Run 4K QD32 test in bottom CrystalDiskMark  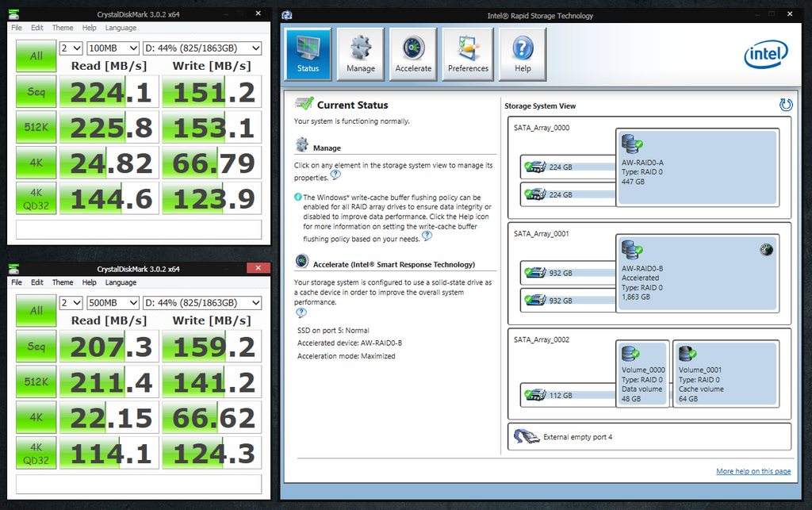[x=36, y=453]
